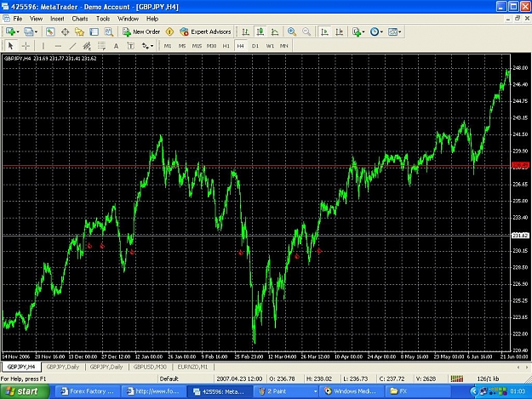Set timeframe to MN
Screen dimensions: 532x399
tap(284, 46)
